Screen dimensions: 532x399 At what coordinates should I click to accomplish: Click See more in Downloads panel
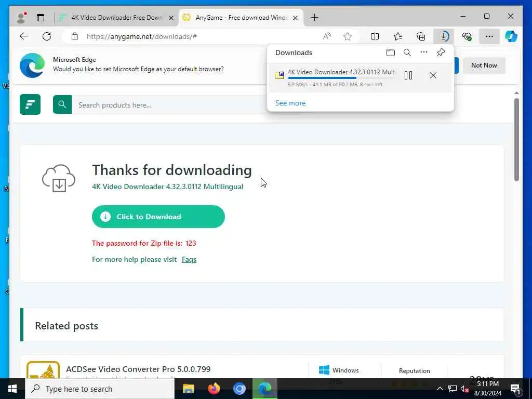click(x=290, y=103)
